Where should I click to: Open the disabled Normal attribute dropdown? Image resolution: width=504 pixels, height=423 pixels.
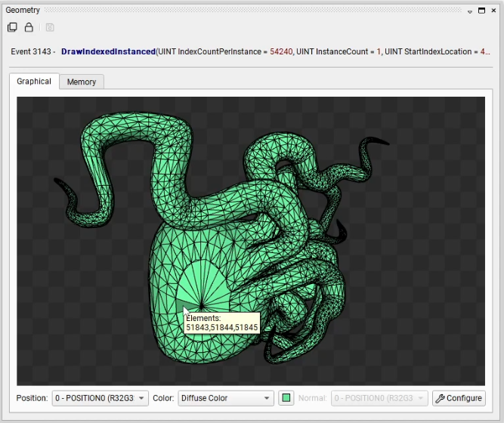379,398
